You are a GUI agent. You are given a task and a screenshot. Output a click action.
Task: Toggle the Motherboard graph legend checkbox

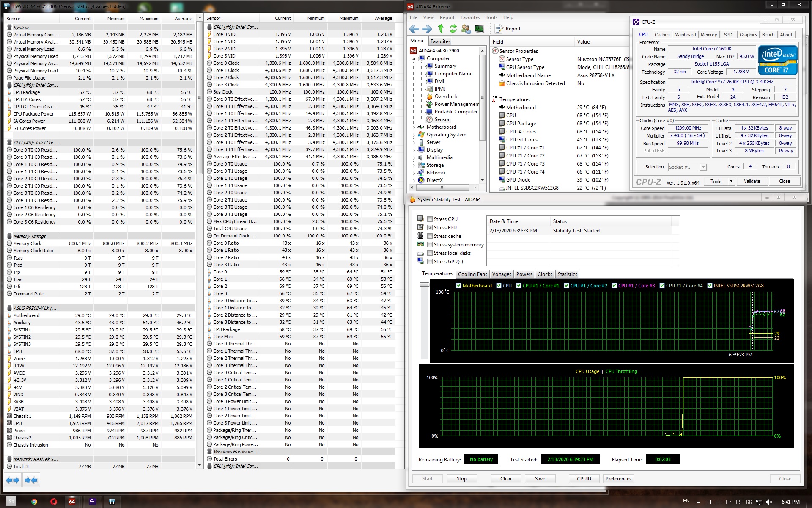tap(458, 286)
